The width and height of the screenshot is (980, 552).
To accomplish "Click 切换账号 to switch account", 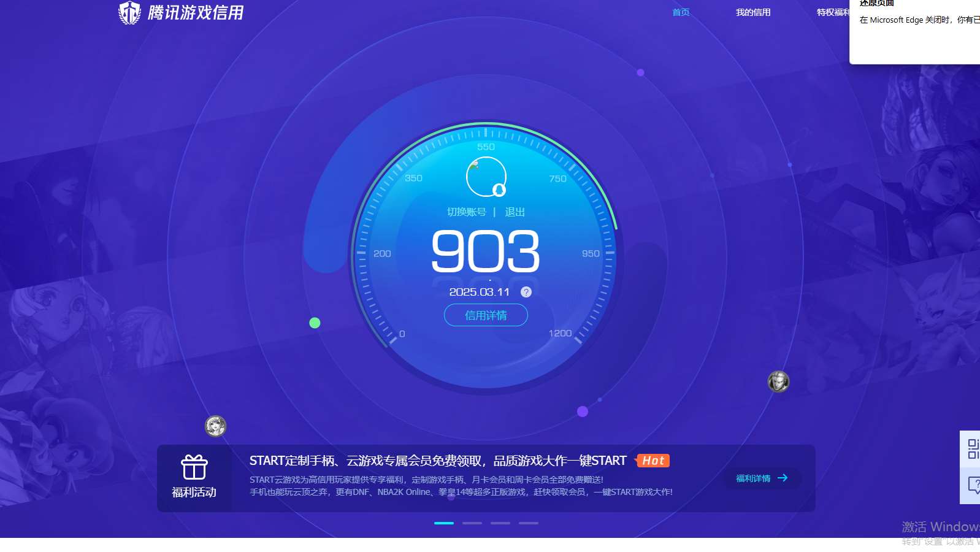I will click(466, 212).
